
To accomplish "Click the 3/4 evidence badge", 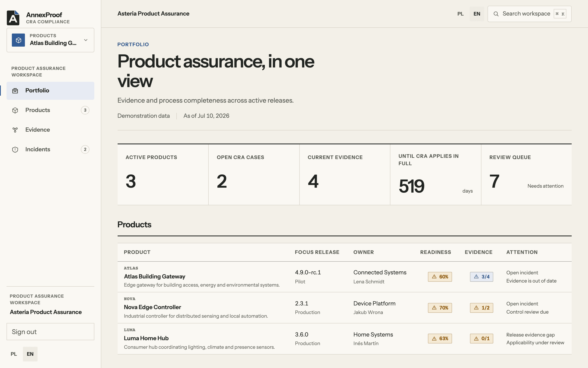I will point(482,277).
